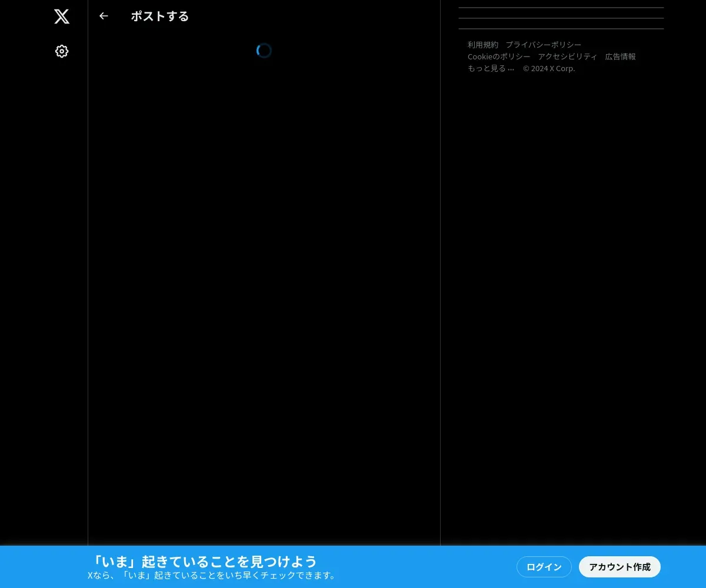Screen dimensions: 706x588
Task: Click the banner subtitle beginning Xなら
Action: click(213, 576)
